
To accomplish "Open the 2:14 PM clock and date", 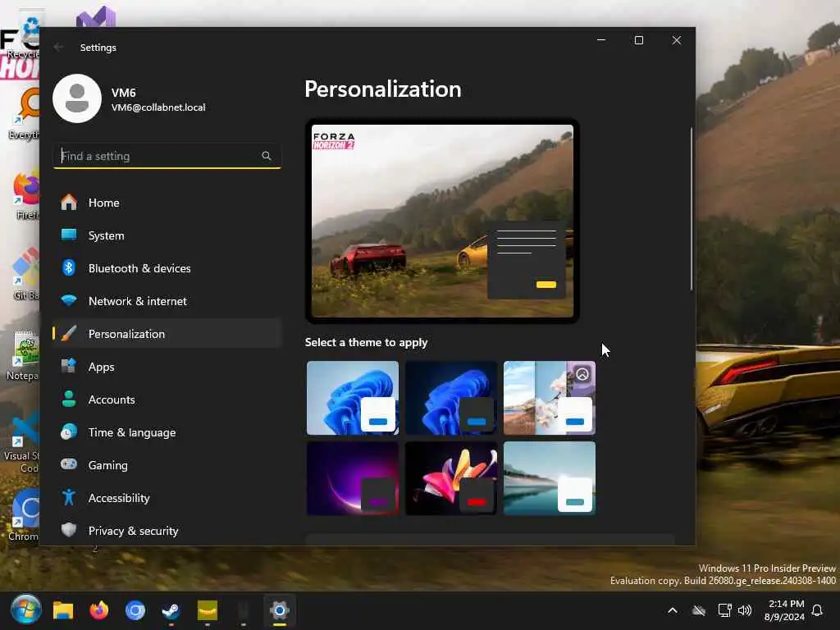I will [785, 610].
